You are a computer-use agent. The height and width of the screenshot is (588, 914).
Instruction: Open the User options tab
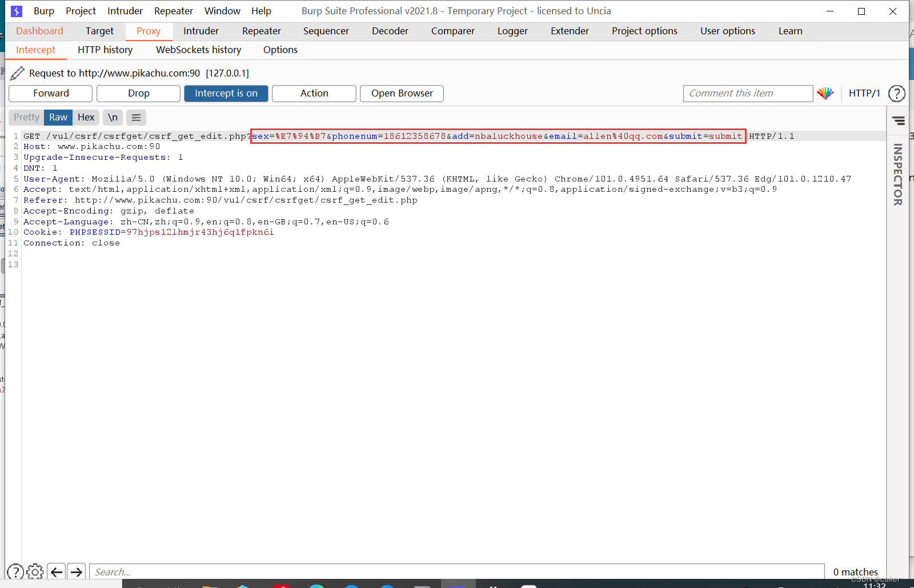(x=728, y=31)
